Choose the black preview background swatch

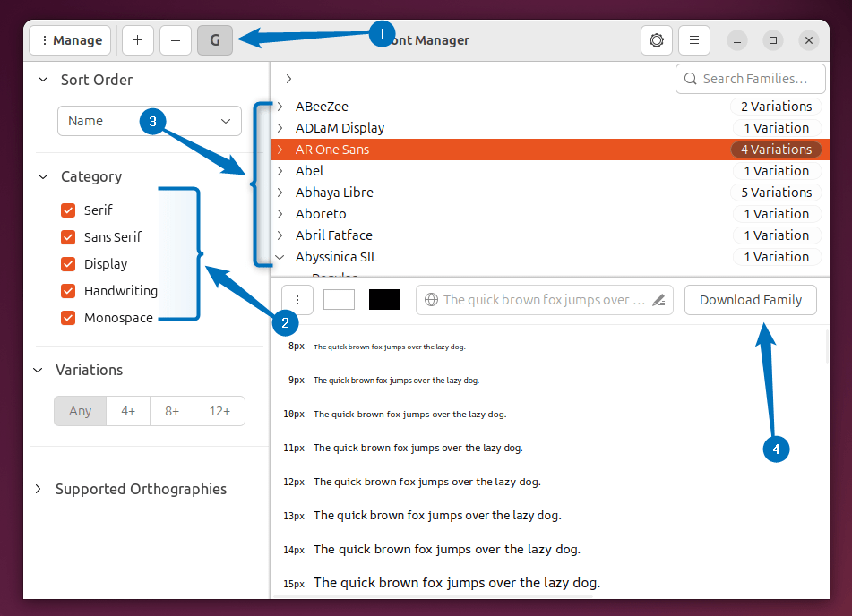(384, 299)
